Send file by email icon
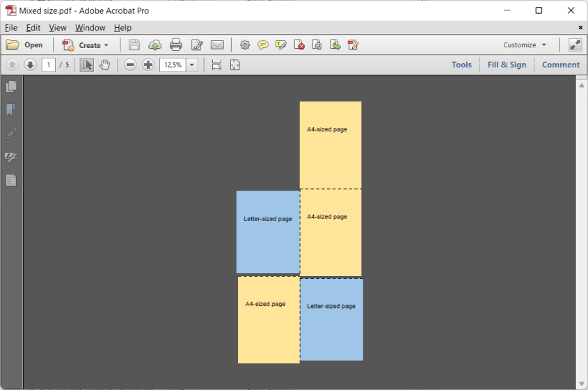Screen dimensions: 588x390 coord(217,45)
